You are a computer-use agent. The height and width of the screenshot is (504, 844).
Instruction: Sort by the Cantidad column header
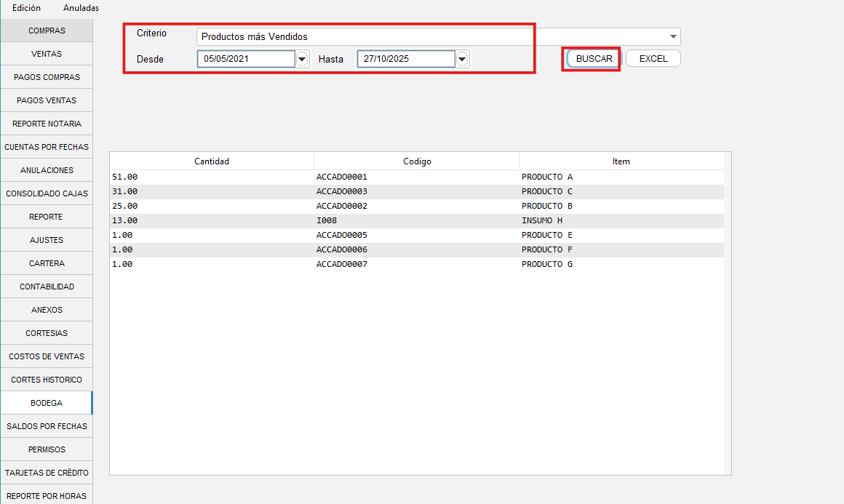coord(212,161)
